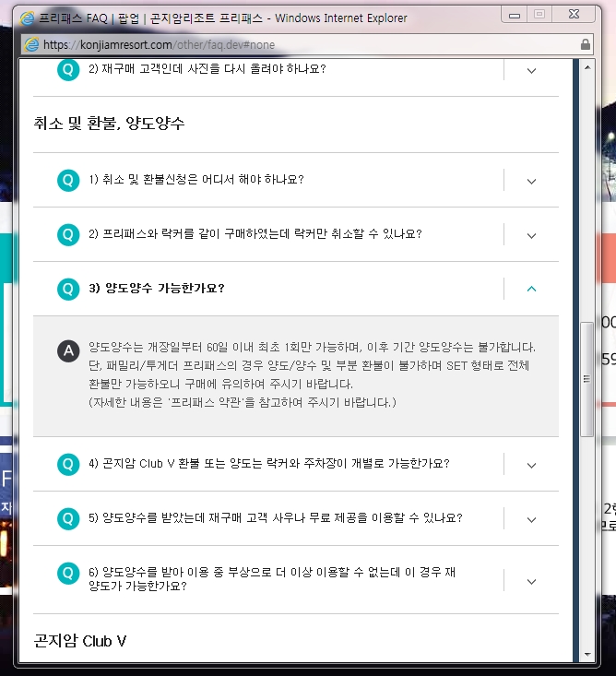Open question 1) 취소 및 환불신청은 어디서 해야 하나요?
This screenshot has height=676, width=616.
[196, 179]
